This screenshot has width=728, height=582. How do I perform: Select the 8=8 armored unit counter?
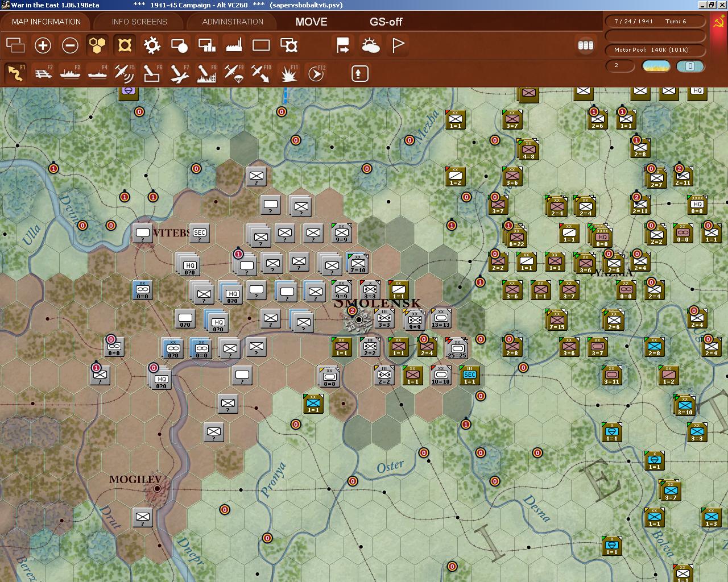click(x=329, y=377)
